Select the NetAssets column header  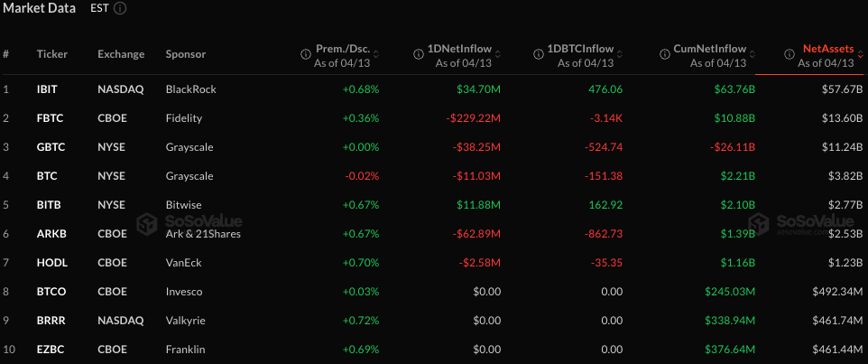[x=828, y=49]
